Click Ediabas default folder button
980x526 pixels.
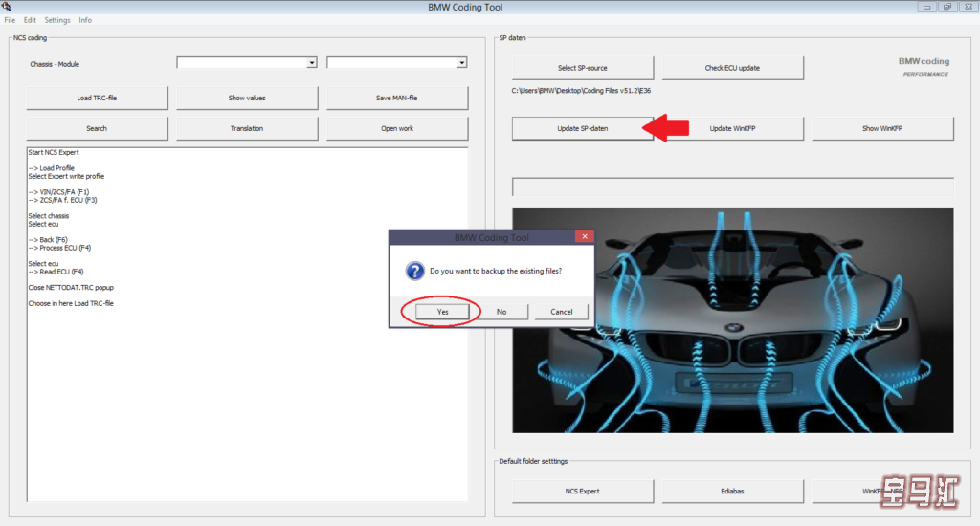pyautogui.click(x=732, y=492)
